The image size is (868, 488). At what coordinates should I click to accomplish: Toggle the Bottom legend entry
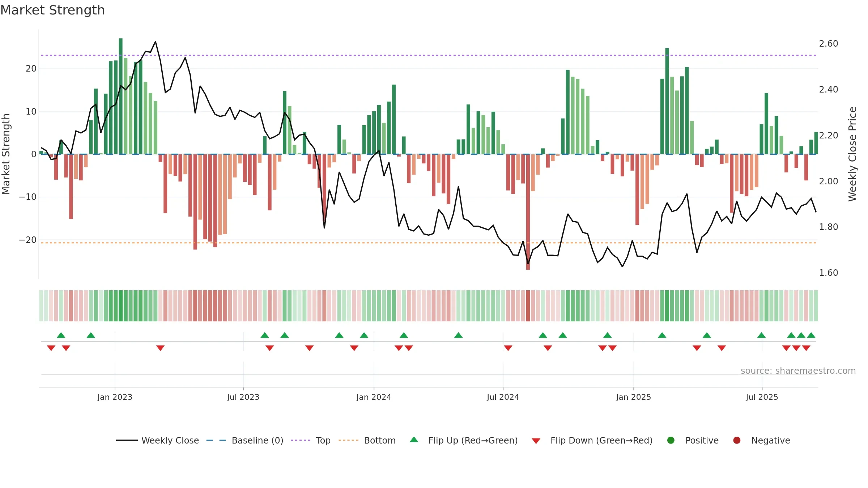coord(367,440)
